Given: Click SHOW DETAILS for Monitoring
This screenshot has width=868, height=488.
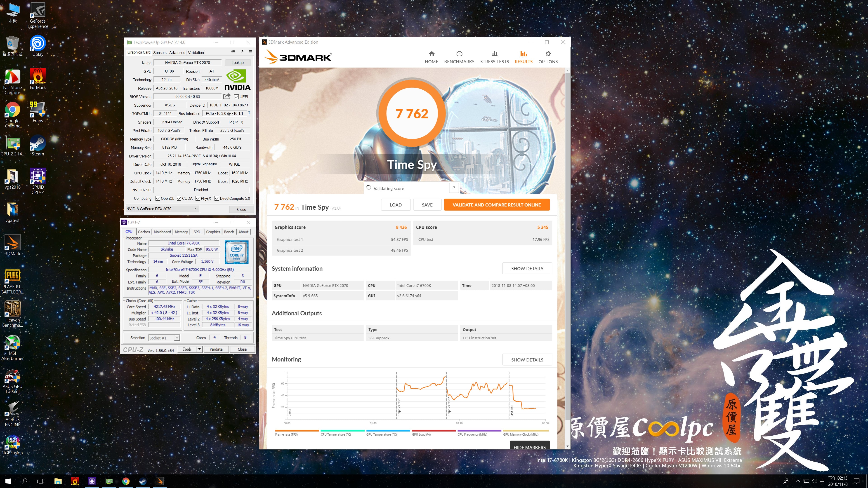Looking at the screenshot, I should [x=527, y=360].
